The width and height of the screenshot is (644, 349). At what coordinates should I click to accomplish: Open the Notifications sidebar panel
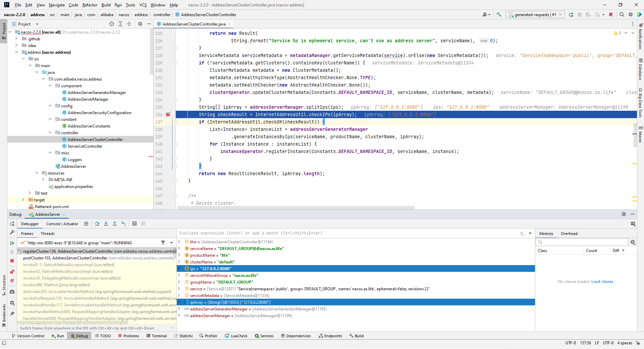[x=640, y=36]
